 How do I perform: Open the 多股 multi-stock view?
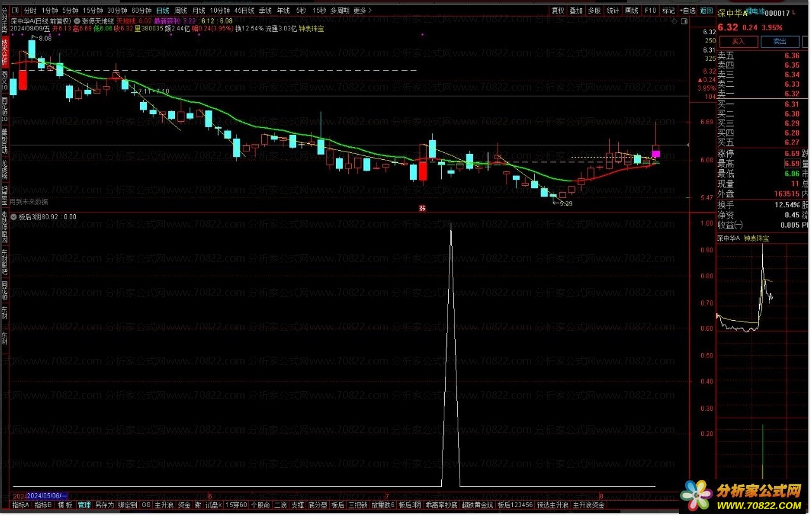pos(594,11)
